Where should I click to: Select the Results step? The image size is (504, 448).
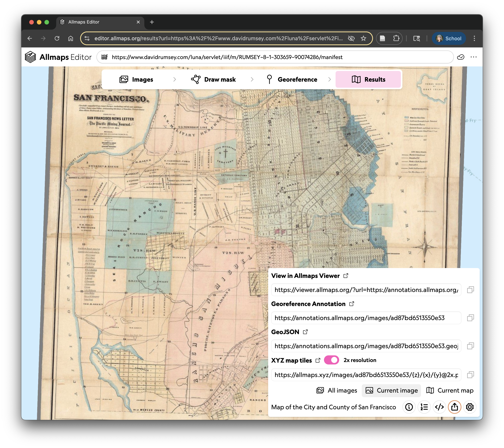pyautogui.click(x=368, y=79)
